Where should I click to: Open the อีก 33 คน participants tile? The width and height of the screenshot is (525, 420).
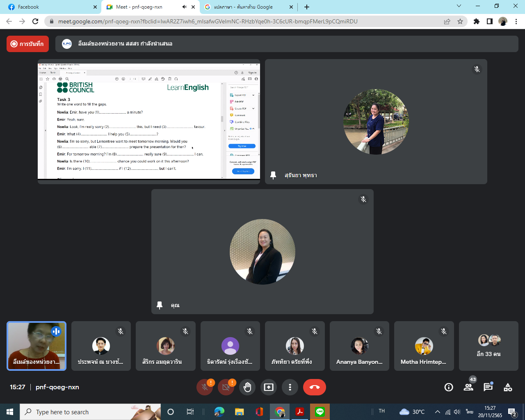488,346
